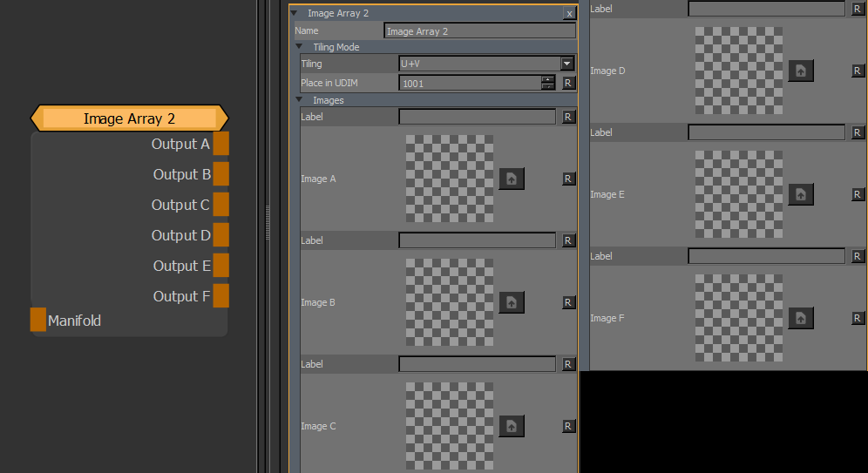The width and height of the screenshot is (868, 473).
Task: Click the Image B checkerboard thumbnail
Action: (x=450, y=302)
